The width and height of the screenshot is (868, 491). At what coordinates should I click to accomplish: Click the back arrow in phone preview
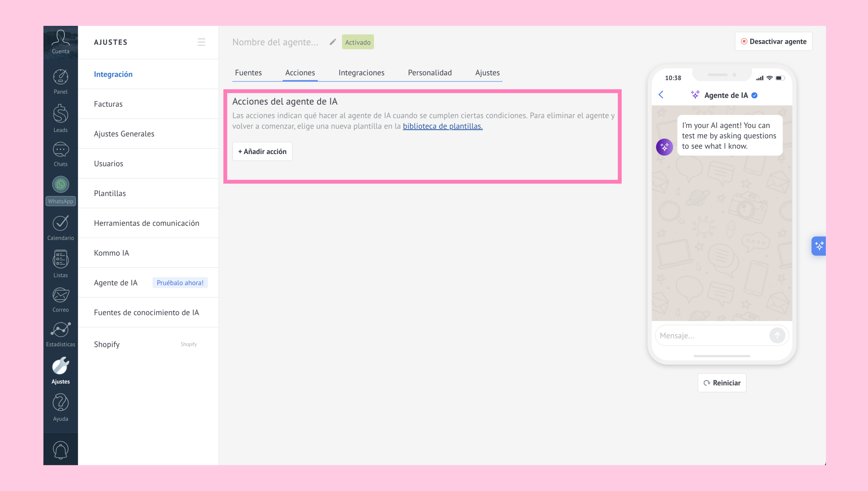click(661, 95)
